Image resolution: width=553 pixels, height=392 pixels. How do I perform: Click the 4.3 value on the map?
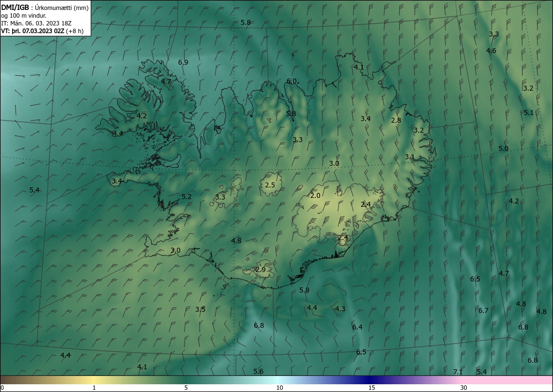[x=340, y=309]
